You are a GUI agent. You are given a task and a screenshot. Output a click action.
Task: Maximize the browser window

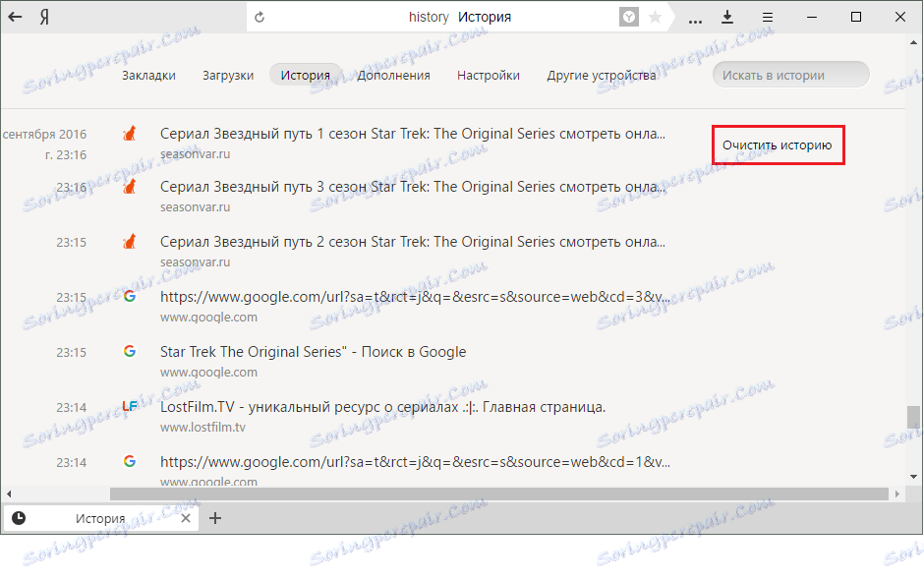pyautogui.click(x=856, y=17)
